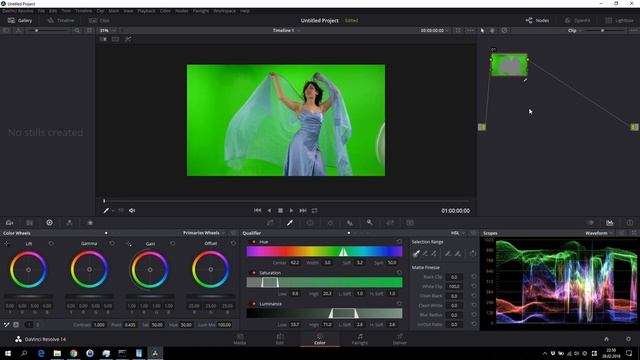Click the viewer eyedropper tool icon
The height and width of the screenshot is (360, 640).
[106, 211]
